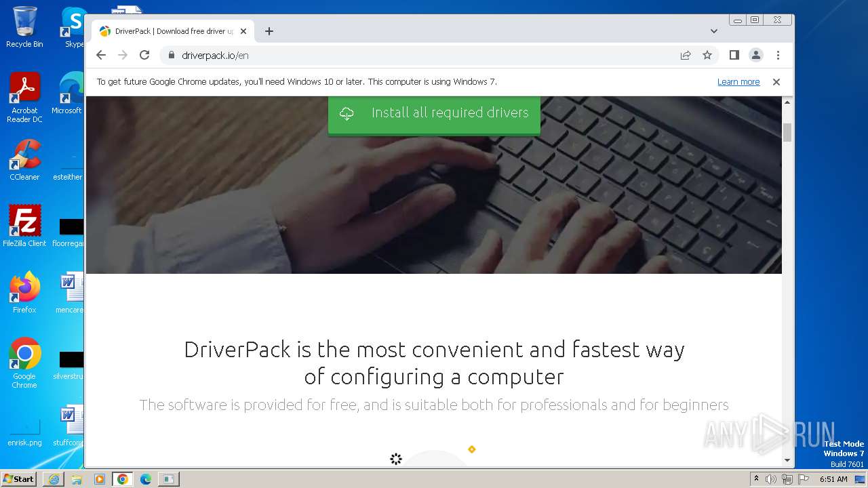868x488 pixels.
Task: Click the vertical scrollbar thumb
Action: click(x=787, y=132)
